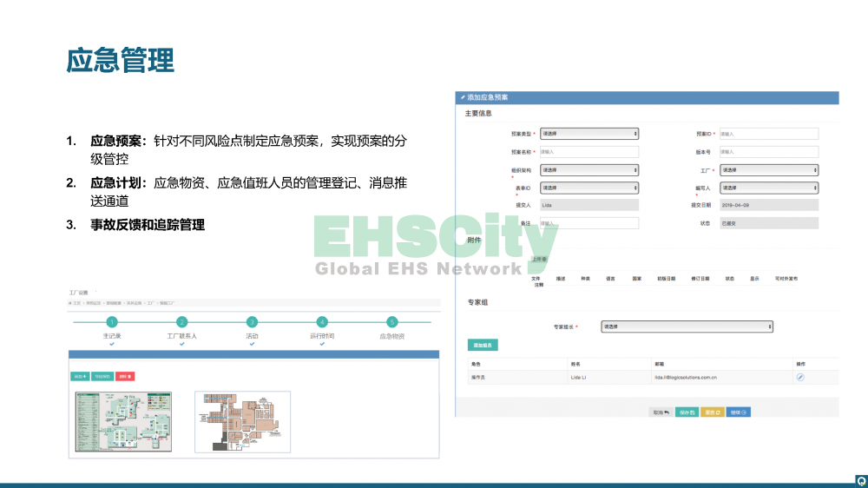868x488 pixels.
Task: Open step 5 circle 应急物资
Action: (x=391, y=321)
